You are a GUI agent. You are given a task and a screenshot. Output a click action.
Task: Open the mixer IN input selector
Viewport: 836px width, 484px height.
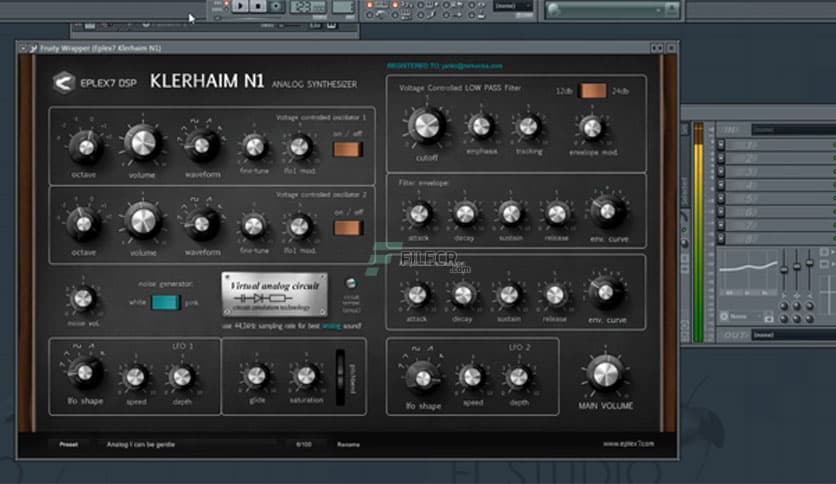point(793,130)
